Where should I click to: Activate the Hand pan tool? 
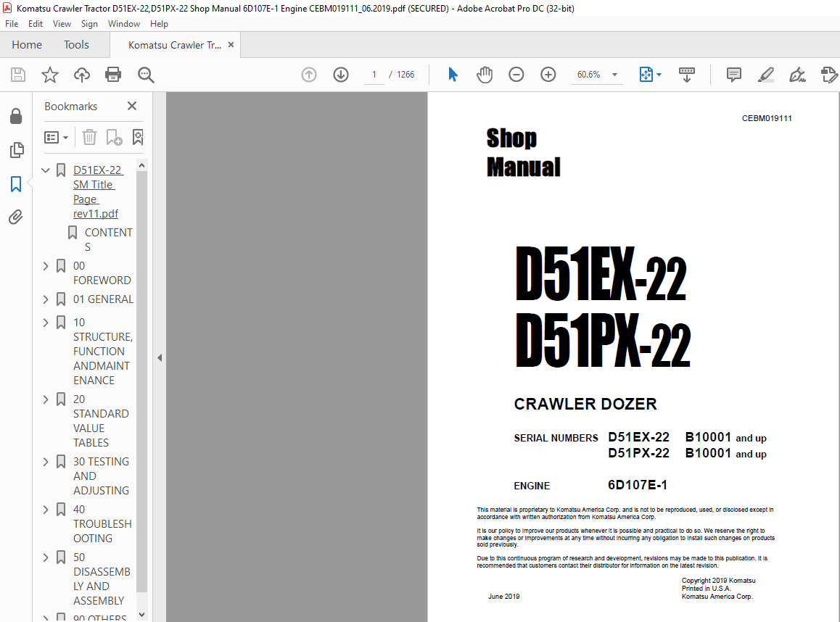coord(485,75)
